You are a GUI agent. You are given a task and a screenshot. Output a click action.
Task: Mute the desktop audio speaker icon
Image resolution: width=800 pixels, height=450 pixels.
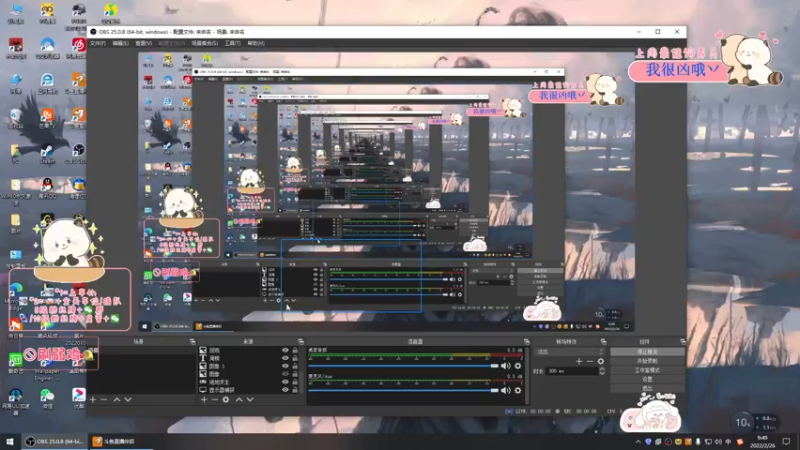click(x=506, y=366)
